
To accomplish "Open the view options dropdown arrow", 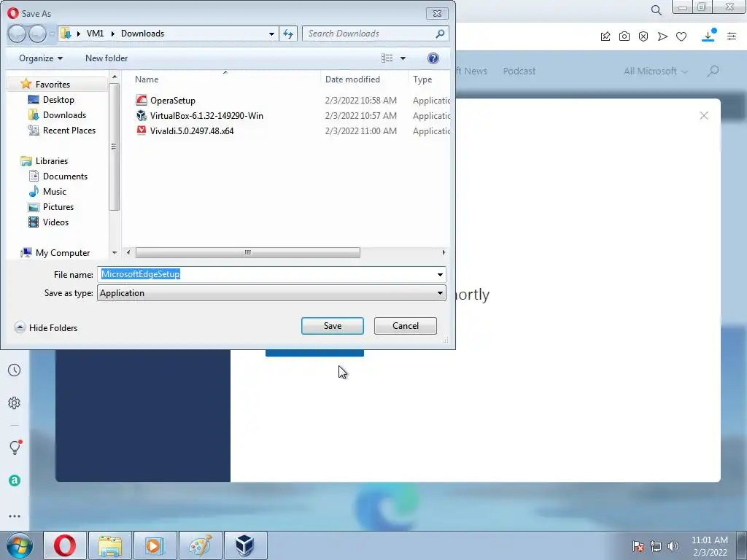I will [x=403, y=58].
